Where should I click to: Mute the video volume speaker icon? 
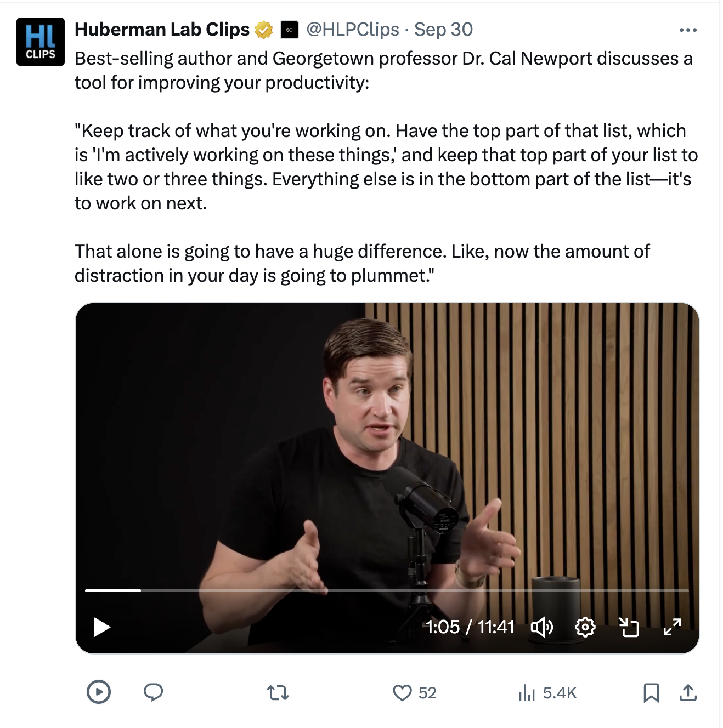tap(541, 627)
